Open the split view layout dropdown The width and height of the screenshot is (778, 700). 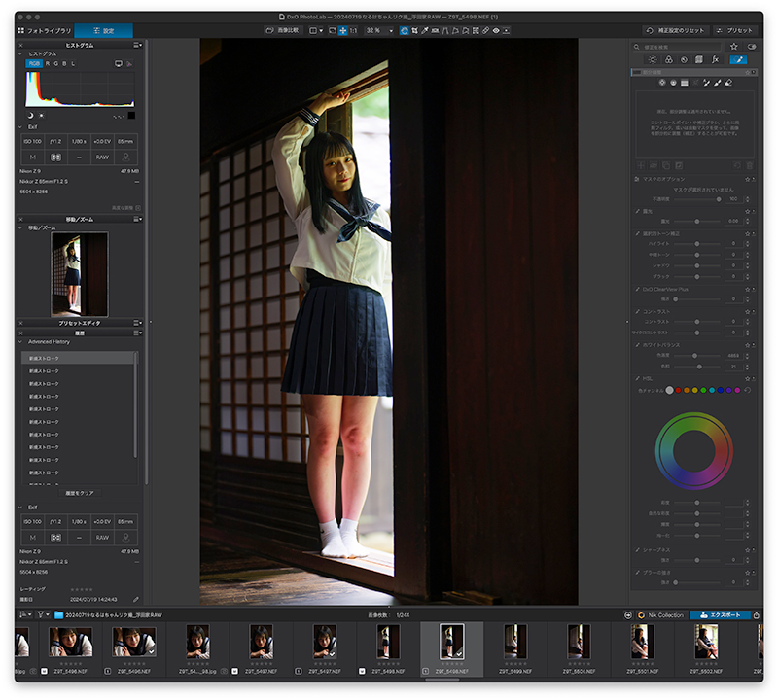click(316, 31)
